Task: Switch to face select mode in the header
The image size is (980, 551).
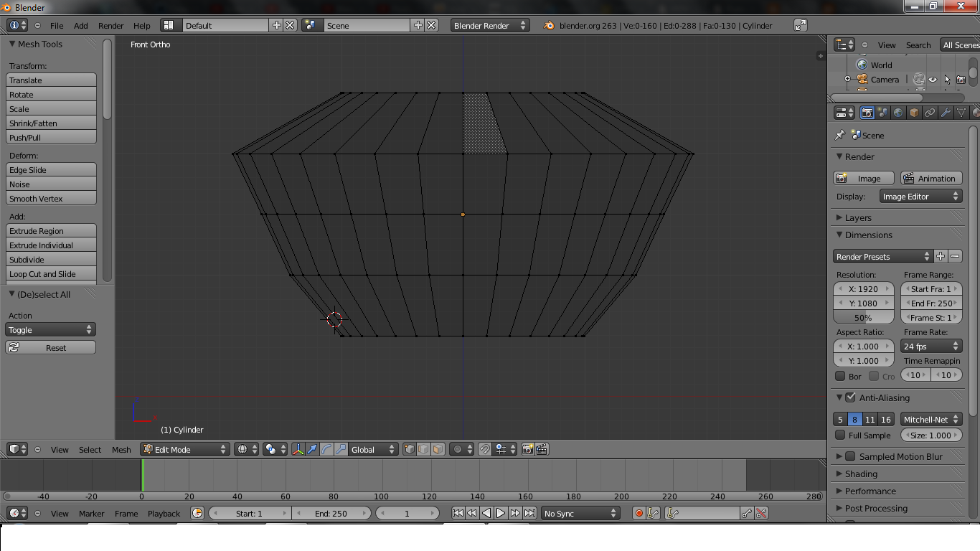Action: point(438,449)
